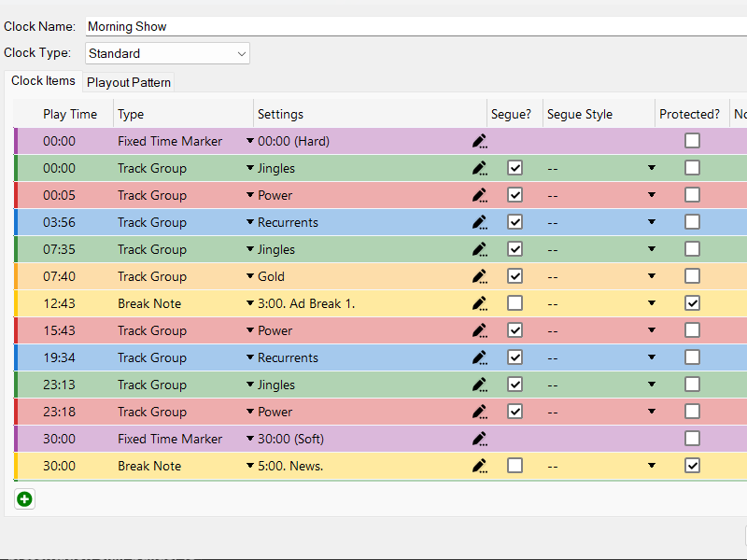Screen dimensions: 747x560
Task: Edit settings pencil for 5:00 News row
Action: point(479,466)
